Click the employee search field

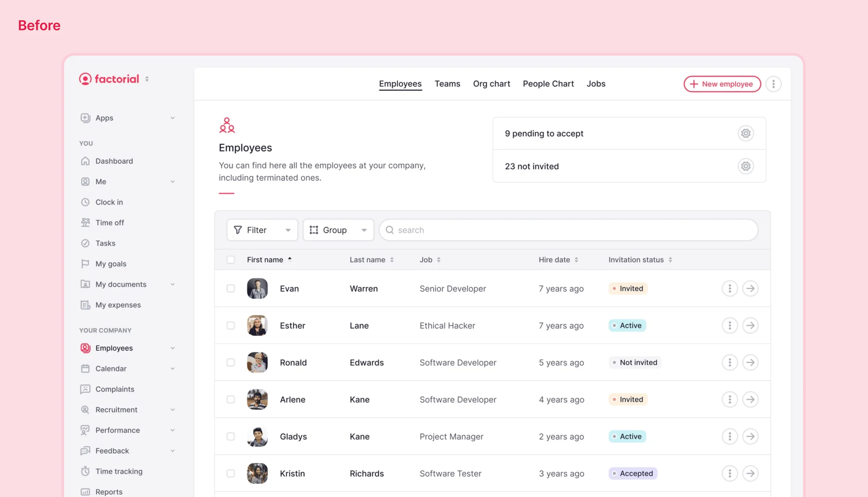[x=569, y=230]
